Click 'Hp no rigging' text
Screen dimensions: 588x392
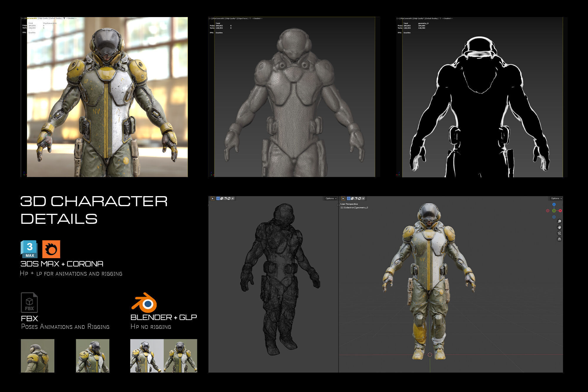(151, 326)
